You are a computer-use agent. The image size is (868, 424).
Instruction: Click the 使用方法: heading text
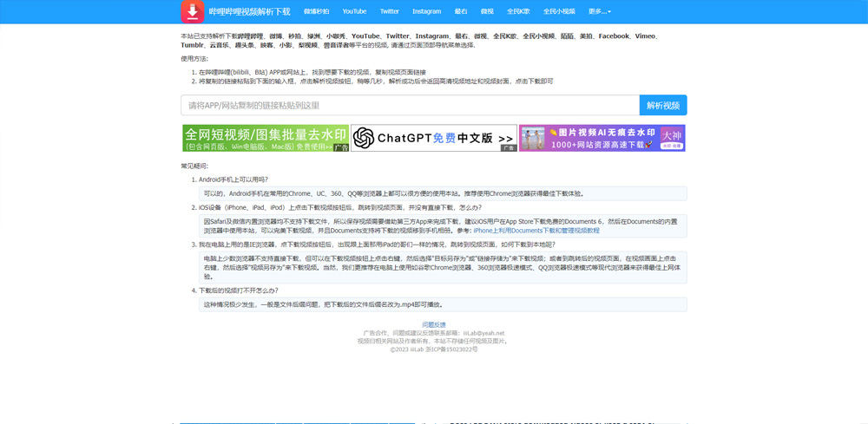(194, 59)
